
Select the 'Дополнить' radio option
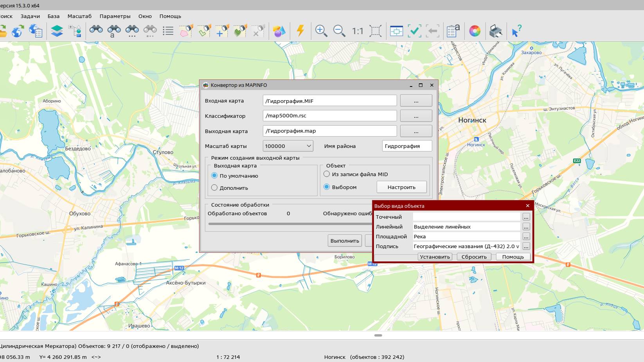tap(214, 188)
